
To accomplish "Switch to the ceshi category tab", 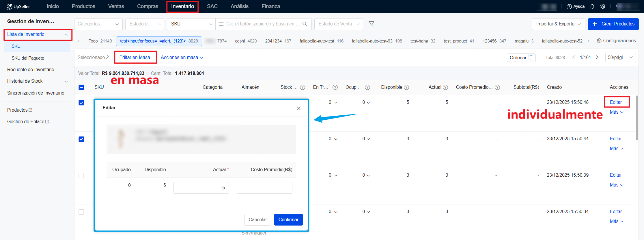I will click(246, 41).
